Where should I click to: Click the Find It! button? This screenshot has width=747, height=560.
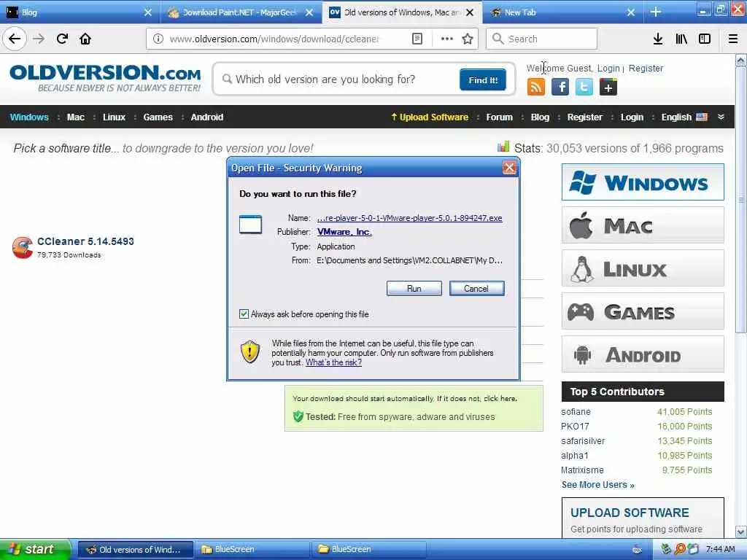click(x=483, y=80)
